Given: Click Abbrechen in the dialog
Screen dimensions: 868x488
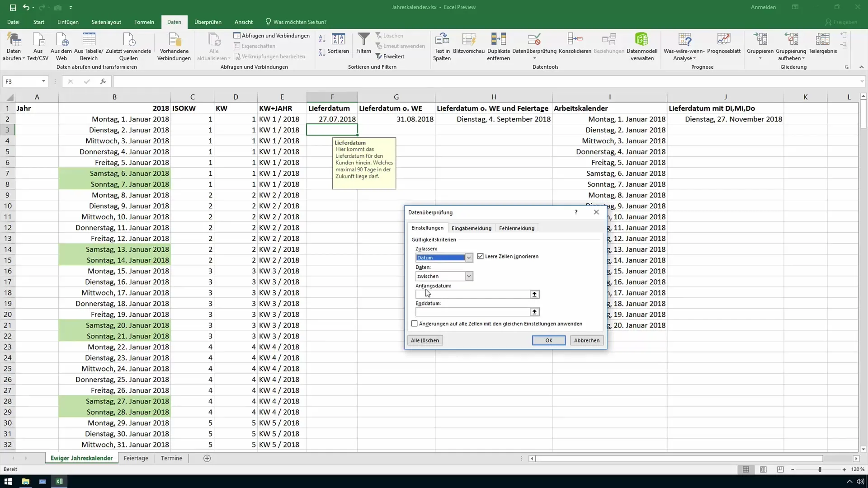Looking at the screenshot, I should 587,340.
